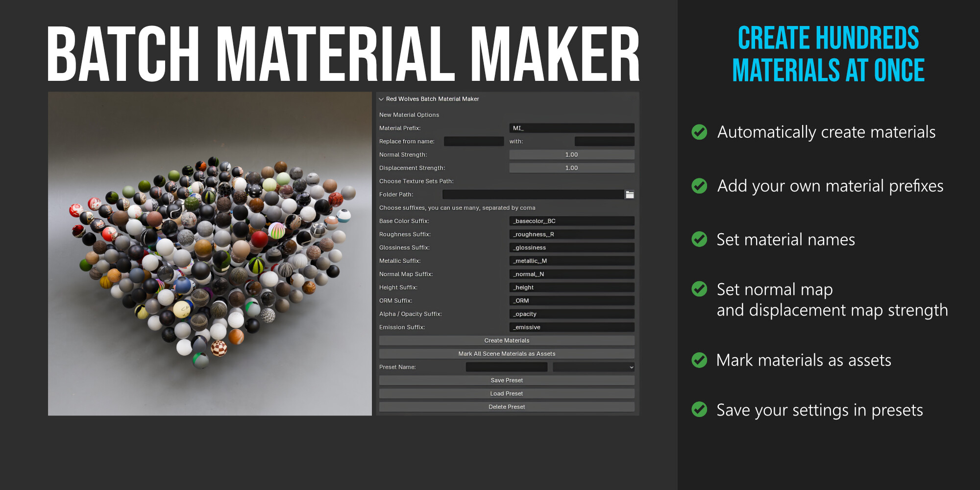980x490 pixels.
Task: Click the "Choose suffixes, you can use many" hint text
Action: [x=457, y=208]
